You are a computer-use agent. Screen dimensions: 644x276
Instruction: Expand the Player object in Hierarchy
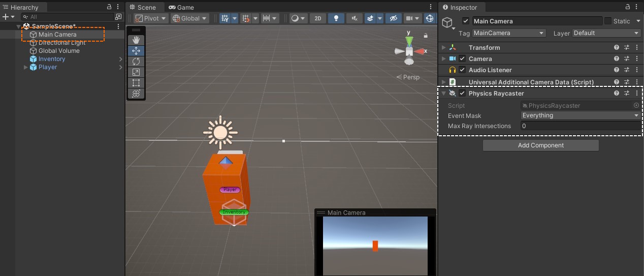point(26,67)
